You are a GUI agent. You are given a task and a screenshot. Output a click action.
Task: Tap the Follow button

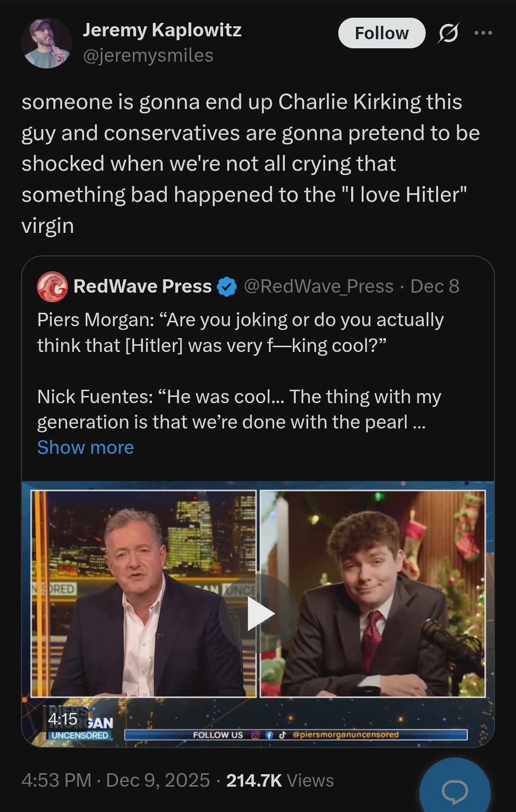click(x=381, y=33)
